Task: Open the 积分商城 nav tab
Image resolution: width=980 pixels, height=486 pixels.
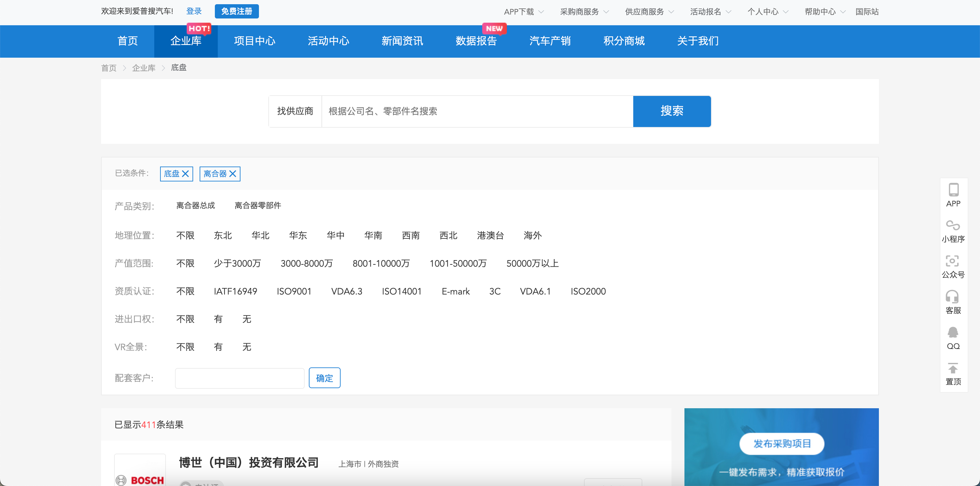Action: [624, 41]
